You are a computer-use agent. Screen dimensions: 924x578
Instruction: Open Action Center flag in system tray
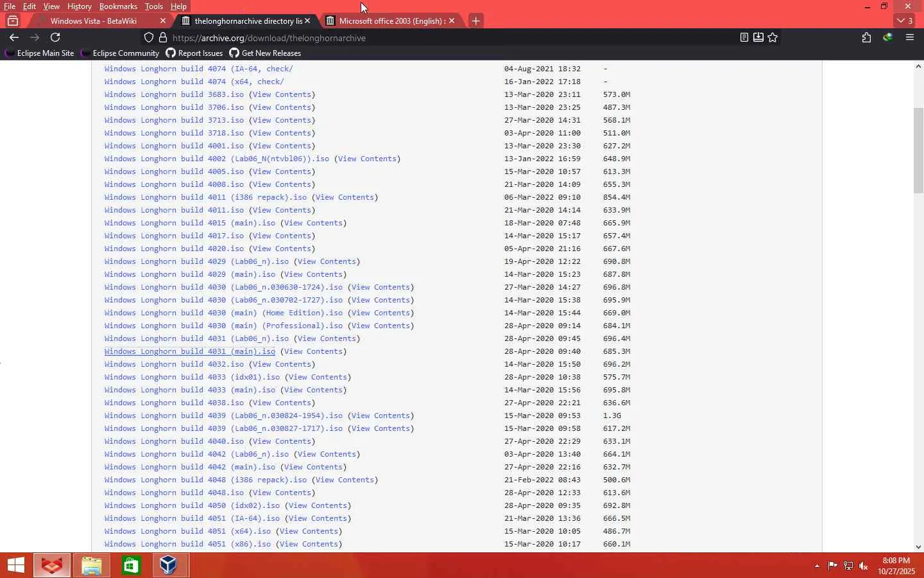pos(832,566)
